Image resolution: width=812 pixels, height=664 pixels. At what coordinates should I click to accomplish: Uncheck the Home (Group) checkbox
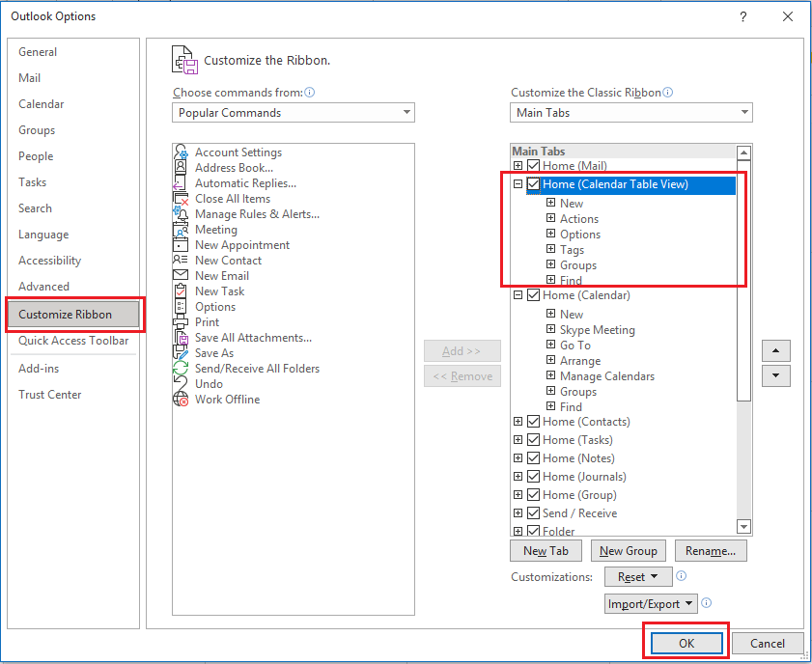(x=533, y=495)
